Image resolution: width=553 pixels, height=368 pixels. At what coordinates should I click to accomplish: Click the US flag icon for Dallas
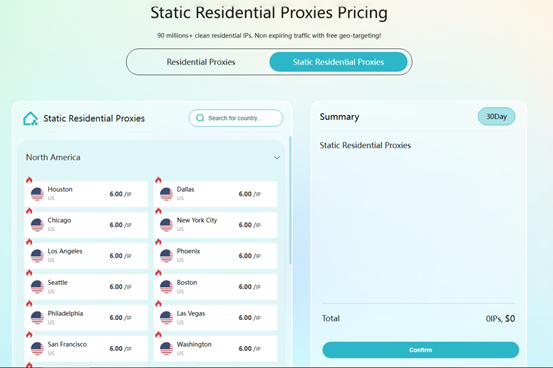(166, 194)
